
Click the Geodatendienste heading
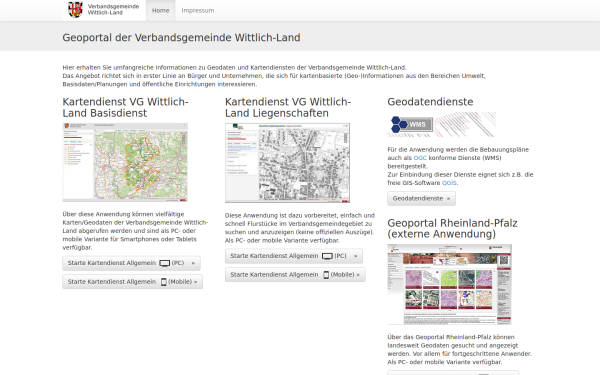click(430, 102)
